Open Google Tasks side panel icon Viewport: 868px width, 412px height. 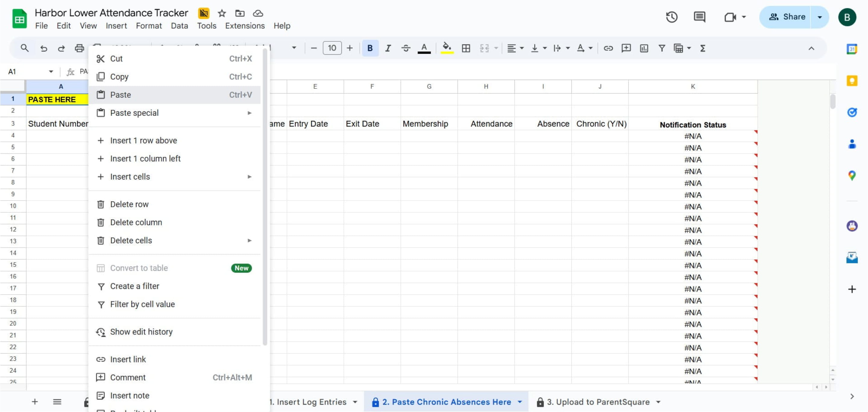point(851,112)
